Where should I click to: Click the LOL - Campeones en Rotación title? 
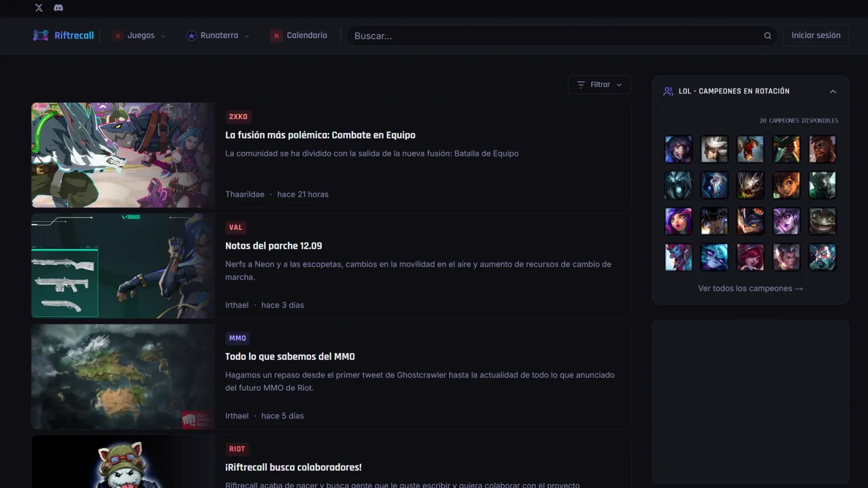point(734,91)
